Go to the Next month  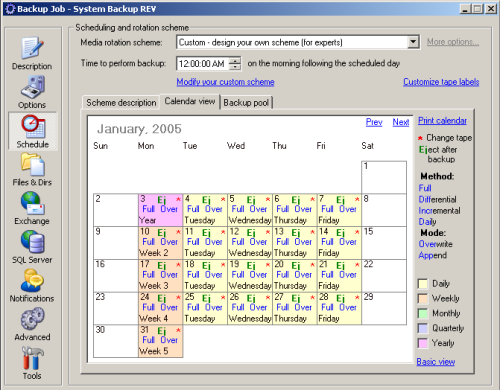point(401,122)
